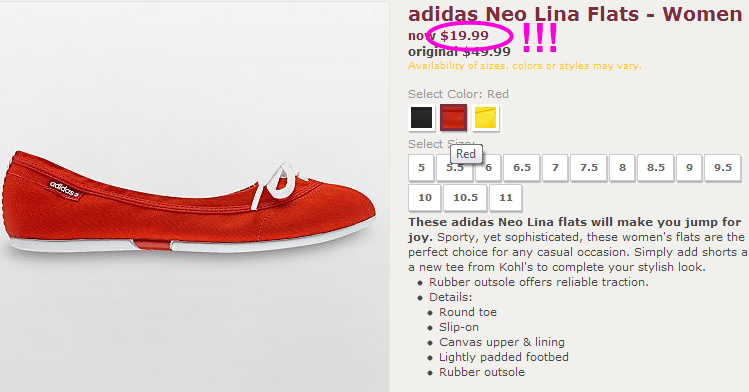Choose the yellow color swatch
749x392 pixels.
point(486,117)
